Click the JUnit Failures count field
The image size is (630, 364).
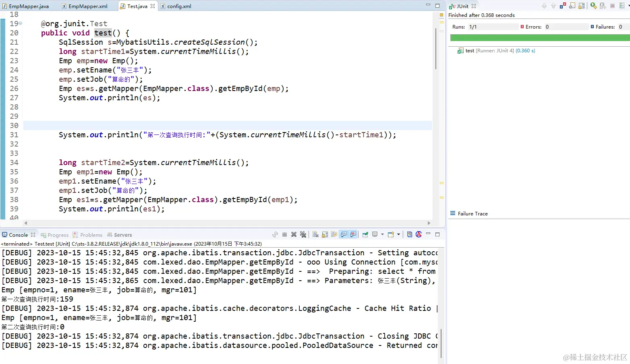click(x=624, y=27)
